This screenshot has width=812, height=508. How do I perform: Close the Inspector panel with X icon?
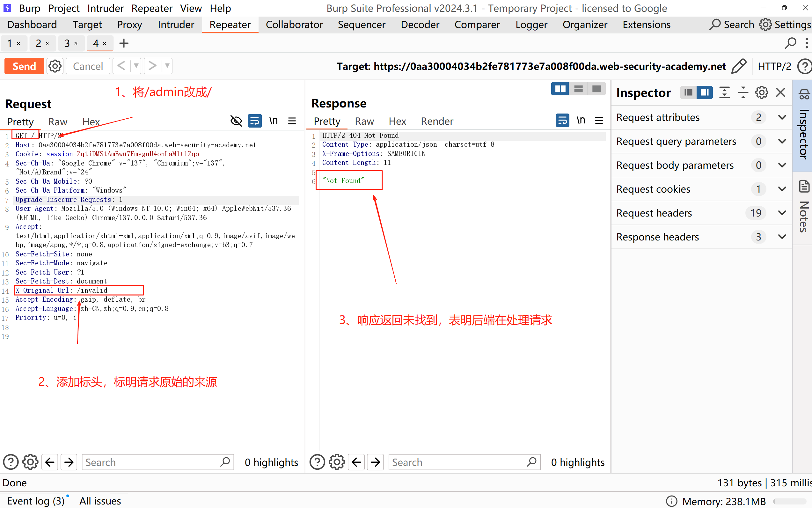tap(780, 92)
